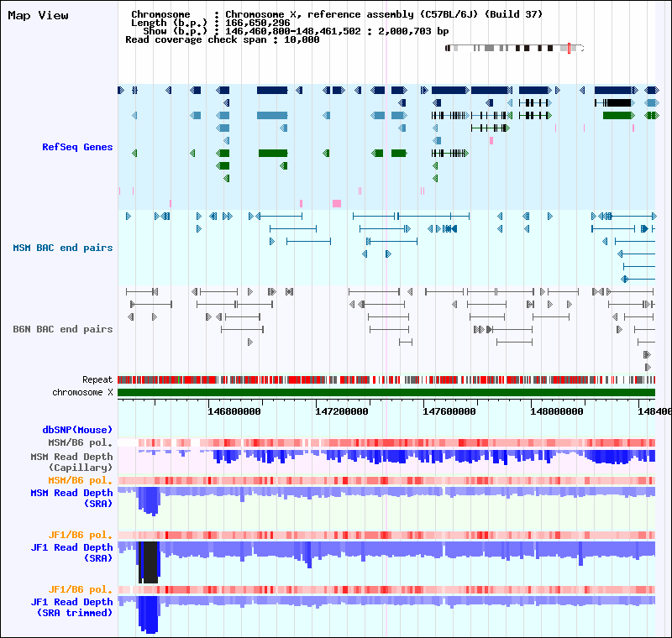
Task: Click the gray MSM/B6 pol. label
Action: coord(80,442)
